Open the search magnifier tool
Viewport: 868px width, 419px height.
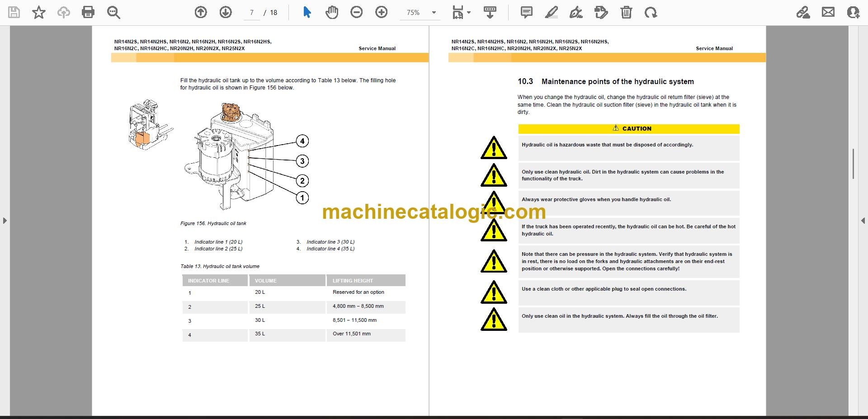click(113, 12)
